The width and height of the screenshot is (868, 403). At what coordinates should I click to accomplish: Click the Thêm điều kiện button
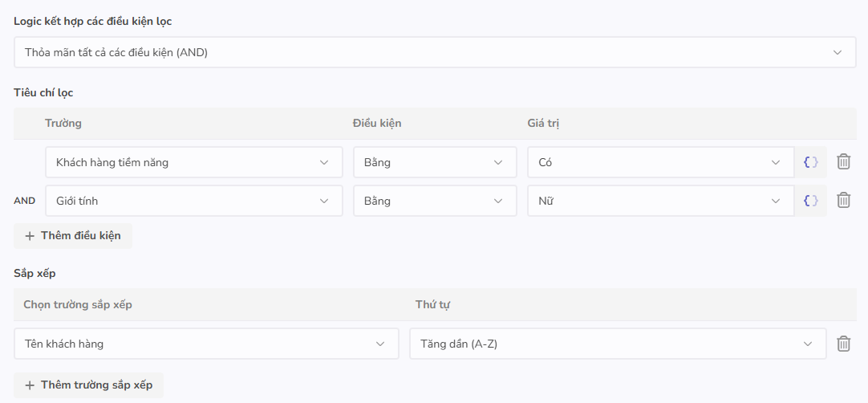tap(73, 236)
